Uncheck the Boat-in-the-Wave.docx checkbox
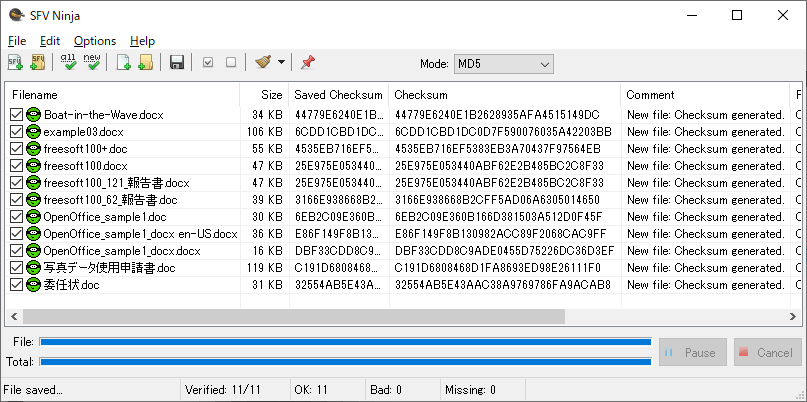 tap(16, 115)
